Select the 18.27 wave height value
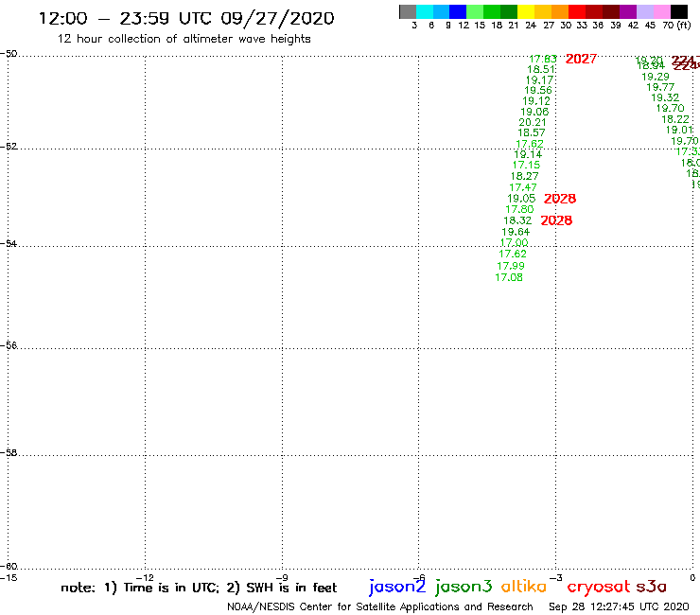This screenshot has height=615, width=700. pyautogui.click(x=525, y=176)
